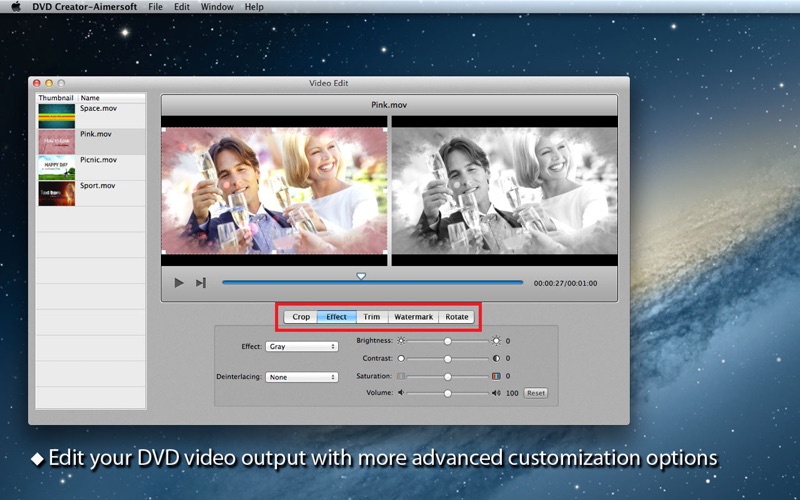Click the high contrast half-circle icon
This screenshot has width=800, height=500.
pos(496,359)
